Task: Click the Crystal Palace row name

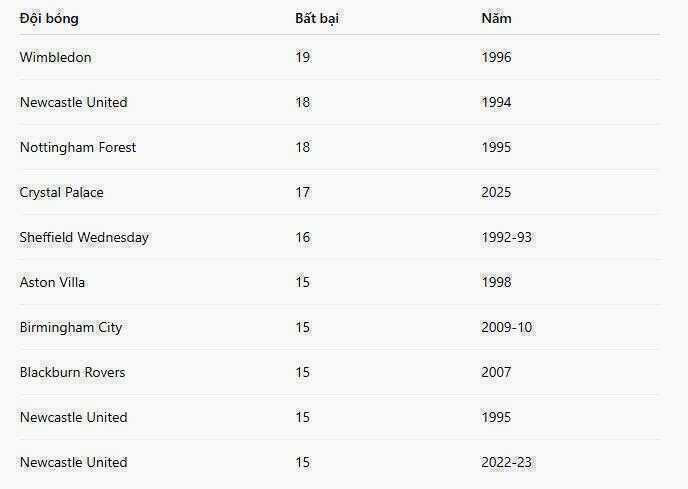Action: click(x=61, y=192)
